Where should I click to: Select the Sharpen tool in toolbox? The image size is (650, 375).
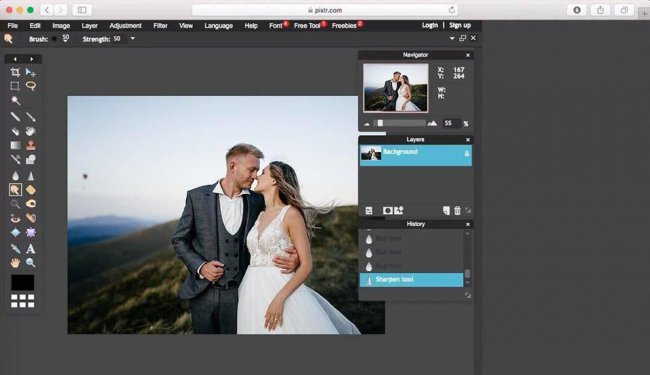tap(31, 176)
